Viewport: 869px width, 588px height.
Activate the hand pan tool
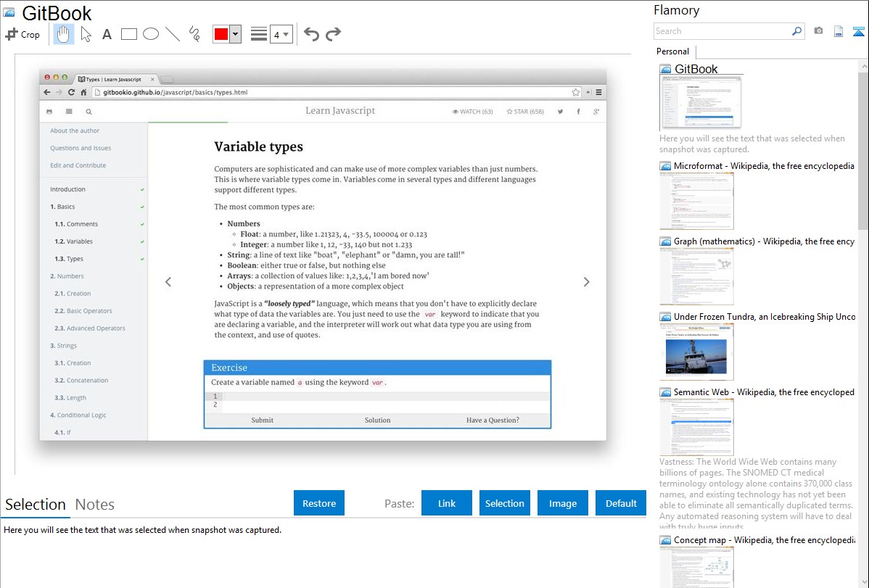[63, 34]
